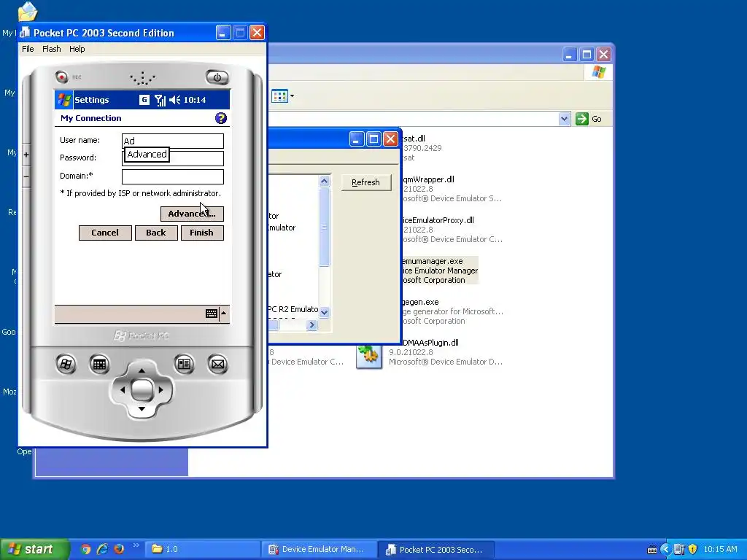Click the D-pad left arrow
The image size is (747, 560).
point(123,390)
